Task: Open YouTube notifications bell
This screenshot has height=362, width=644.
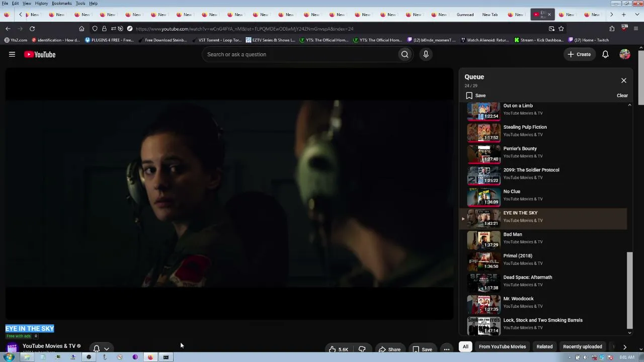Action: pos(605,54)
